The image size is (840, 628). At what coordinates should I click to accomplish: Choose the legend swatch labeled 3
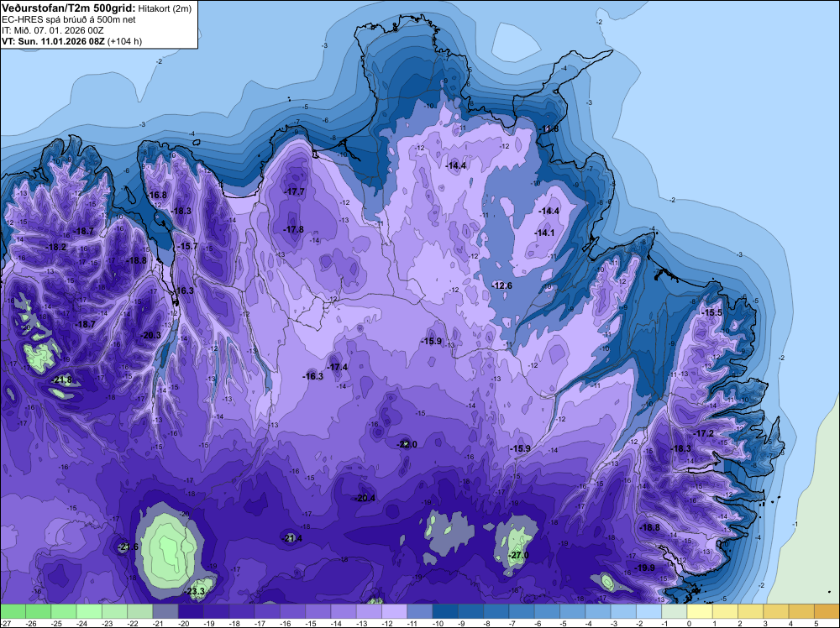(775, 611)
